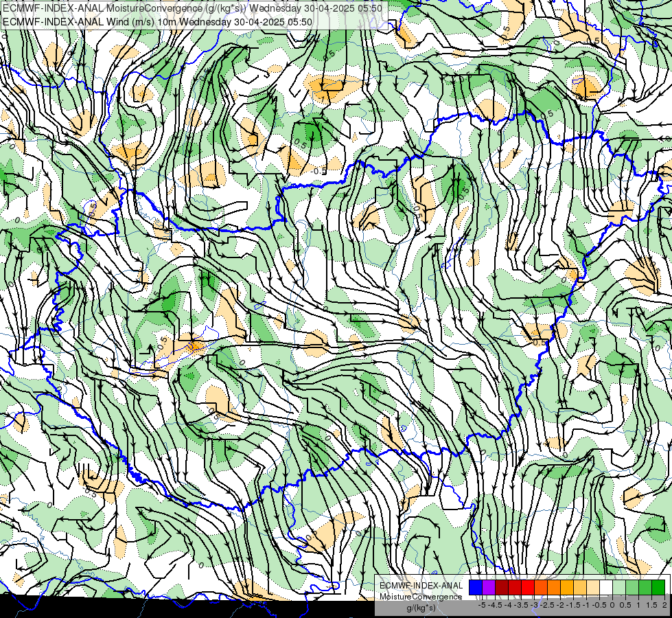Click the dark maroon legend swatch
672x618 pixels.
(x=502, y=587)
